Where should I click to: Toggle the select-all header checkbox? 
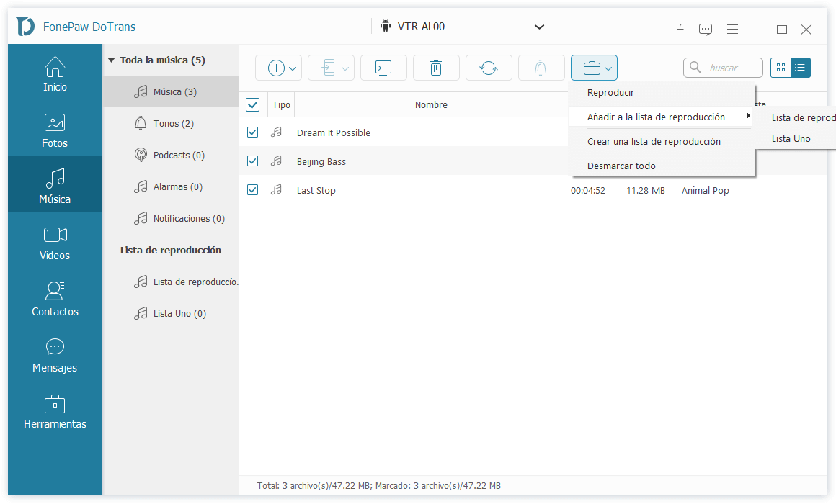tap(252, 105)
